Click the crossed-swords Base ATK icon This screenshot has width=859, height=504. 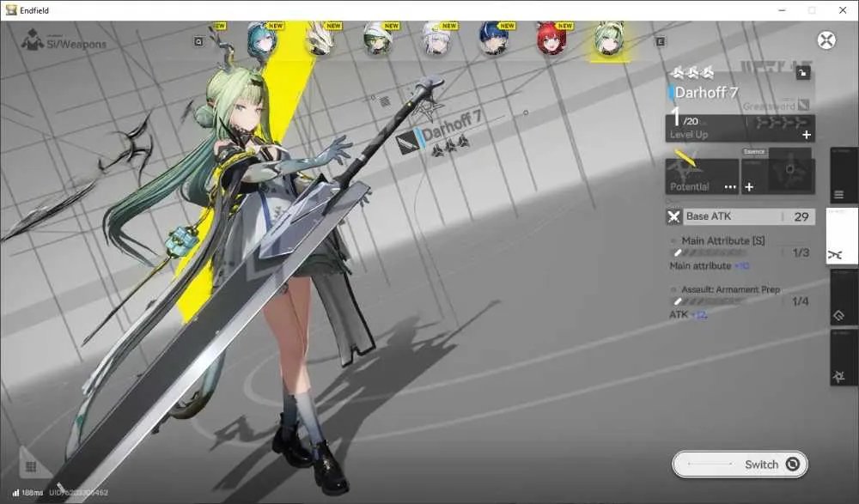click(673, 216)
